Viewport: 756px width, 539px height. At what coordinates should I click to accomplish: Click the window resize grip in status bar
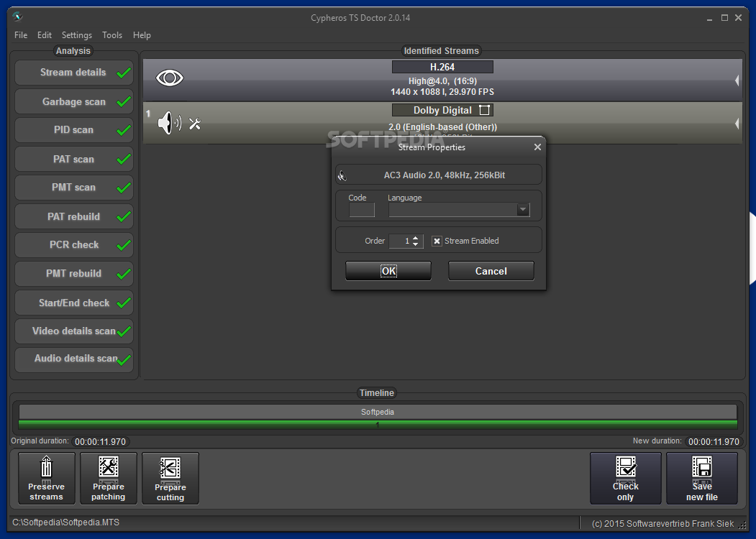(742, 525)
